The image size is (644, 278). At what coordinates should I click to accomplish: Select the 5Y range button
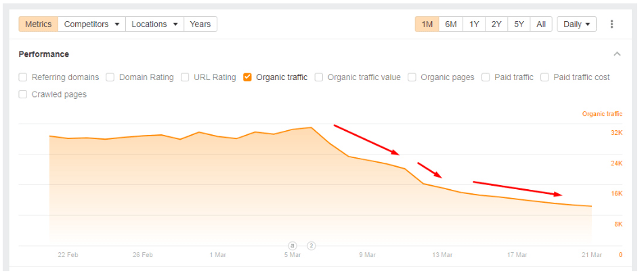point(519,24)
